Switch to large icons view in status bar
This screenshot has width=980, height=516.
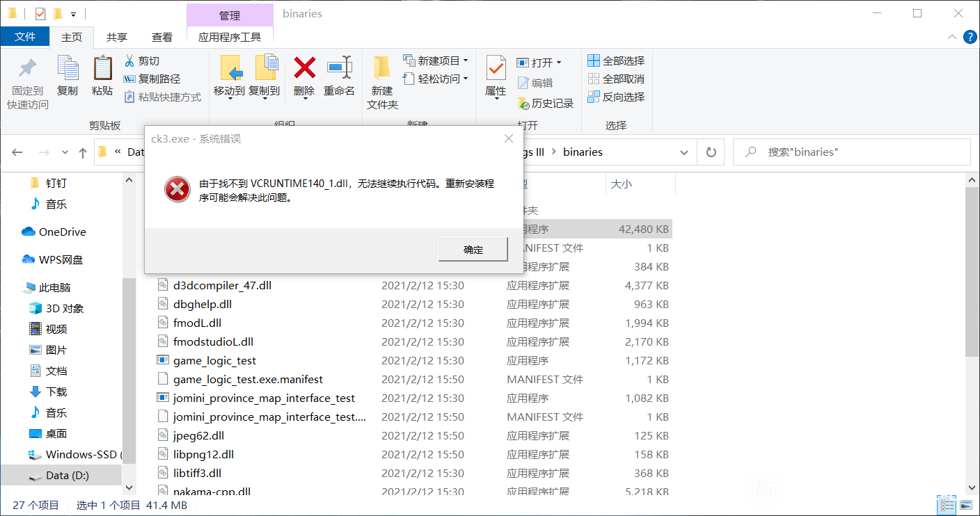pyautogui.click(x=966, y=505)
